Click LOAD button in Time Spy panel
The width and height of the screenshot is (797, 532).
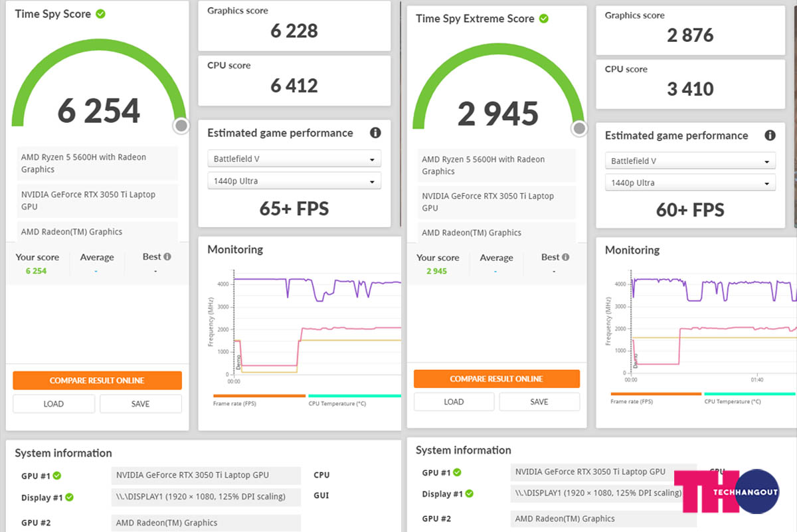(x=54, y=404)
